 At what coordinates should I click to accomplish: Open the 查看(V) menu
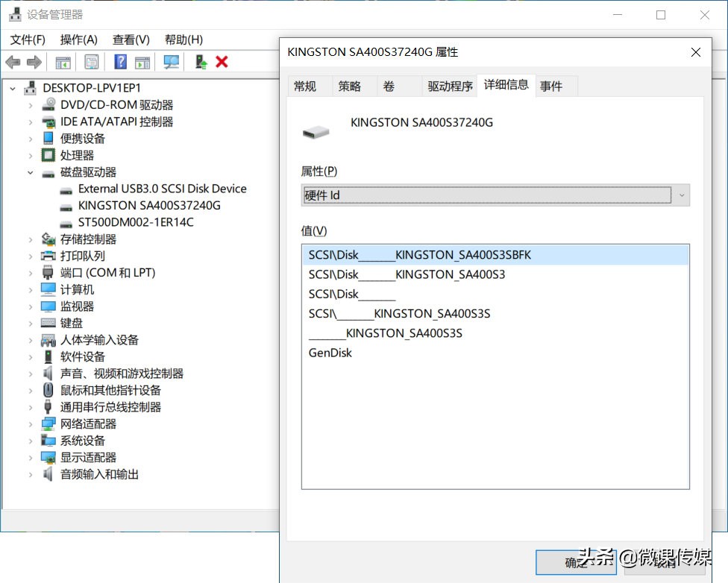[131, 40]
